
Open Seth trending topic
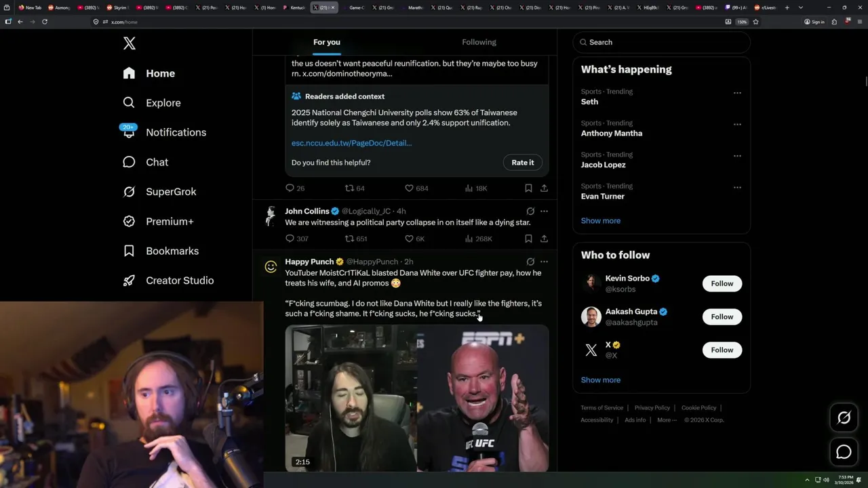[589, 102]
